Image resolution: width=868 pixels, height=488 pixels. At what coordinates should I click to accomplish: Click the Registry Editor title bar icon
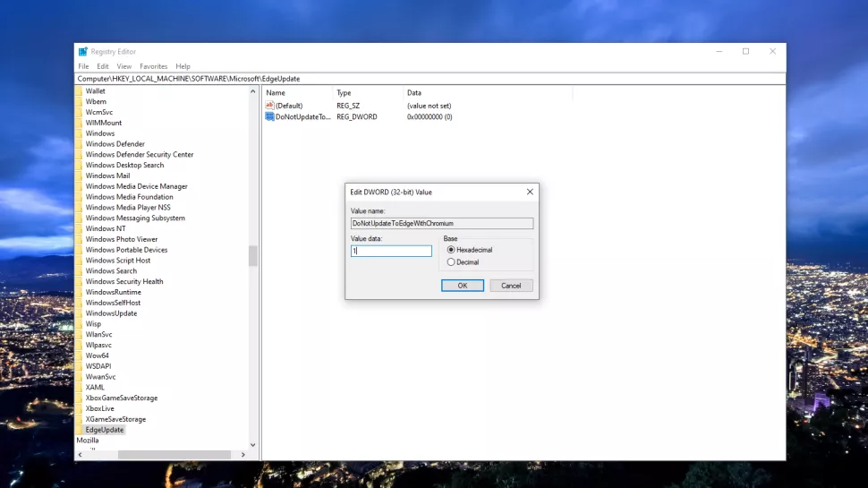83,52
